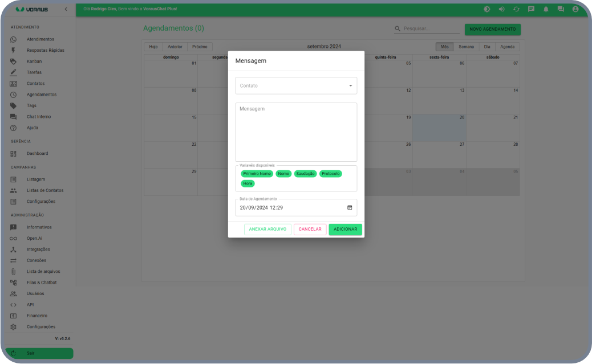This screenshot has height=364, width=592.
Task: Click into the Mensagem text area
Action: (x=296, y=132)
